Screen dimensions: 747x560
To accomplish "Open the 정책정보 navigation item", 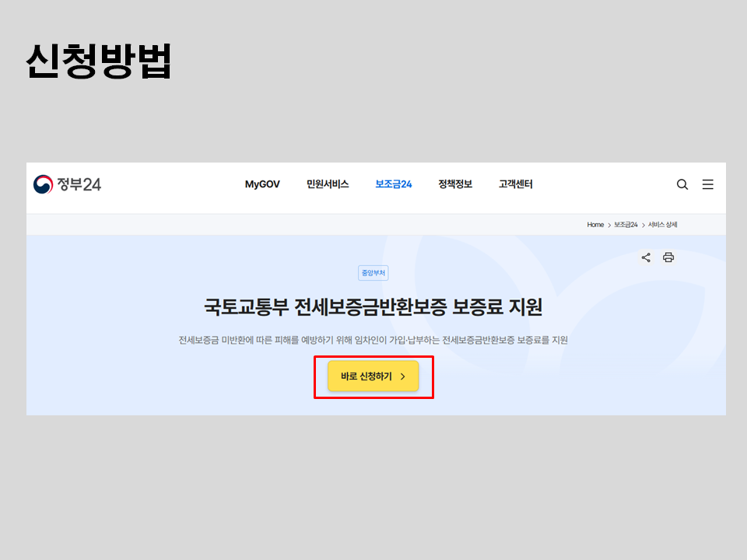I will (x=454, y=184).
